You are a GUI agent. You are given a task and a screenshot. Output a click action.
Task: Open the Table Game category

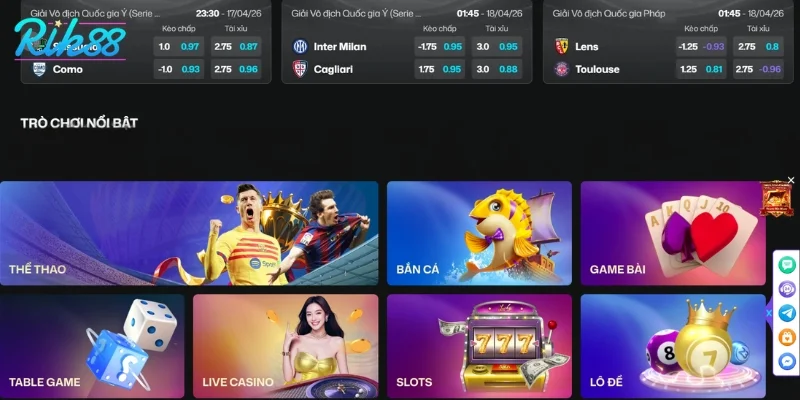[92, 346]
